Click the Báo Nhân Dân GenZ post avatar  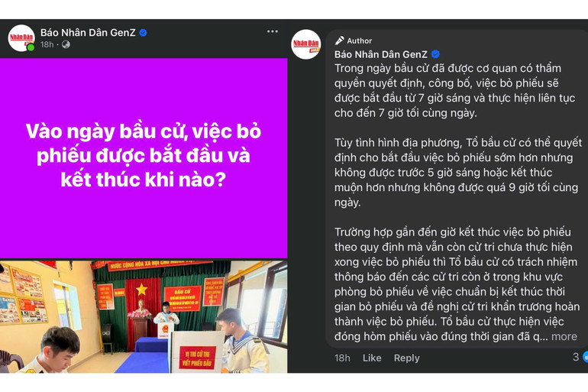pyautogui.click(x=21, y=38)
